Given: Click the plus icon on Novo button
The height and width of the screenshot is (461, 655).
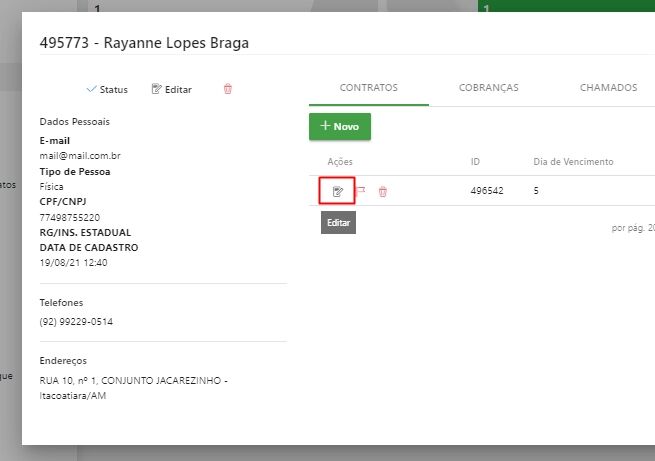Looking at the screenshot, I should point(325,126).
